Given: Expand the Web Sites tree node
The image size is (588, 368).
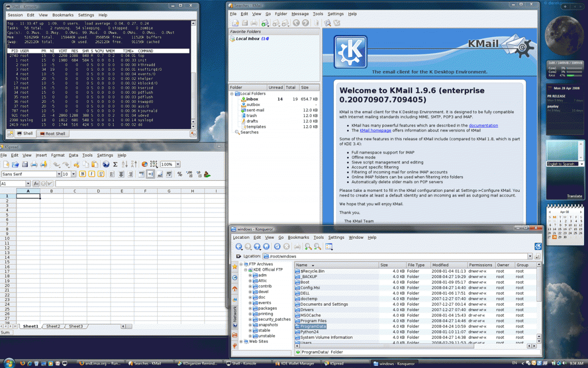Looking at the screenshot, I should [241, 342].
